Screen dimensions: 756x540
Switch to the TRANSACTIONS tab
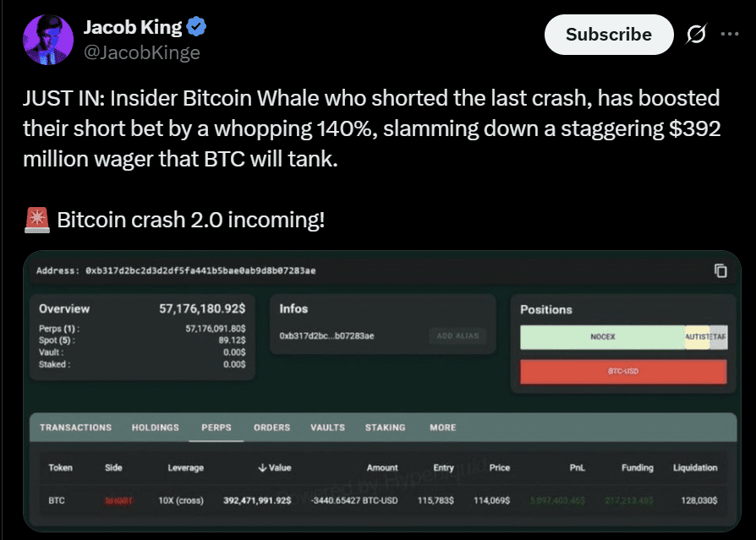75,428
